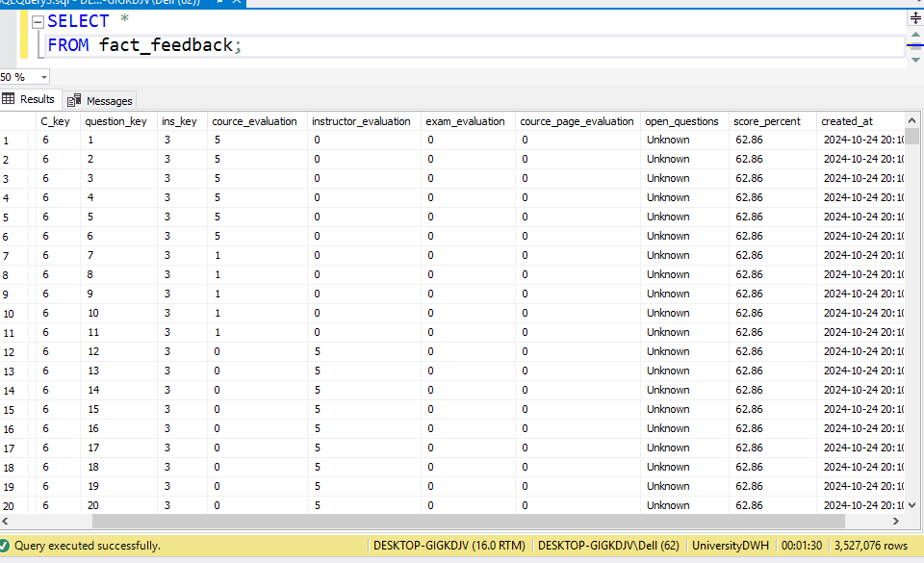The width and height of the screenshot is (924, 563).
Task: Open the 50 % zoom dropdown
Action: (x=43, y=77)
